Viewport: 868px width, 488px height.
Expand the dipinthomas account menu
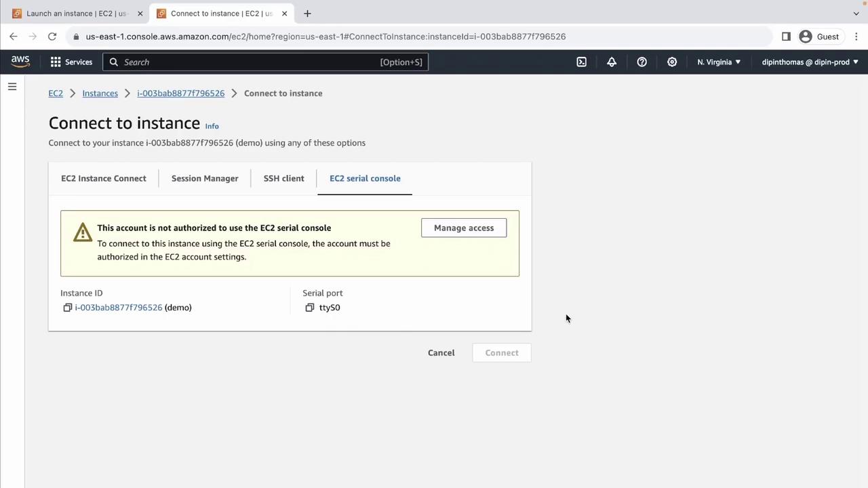[x=810, y=62]
